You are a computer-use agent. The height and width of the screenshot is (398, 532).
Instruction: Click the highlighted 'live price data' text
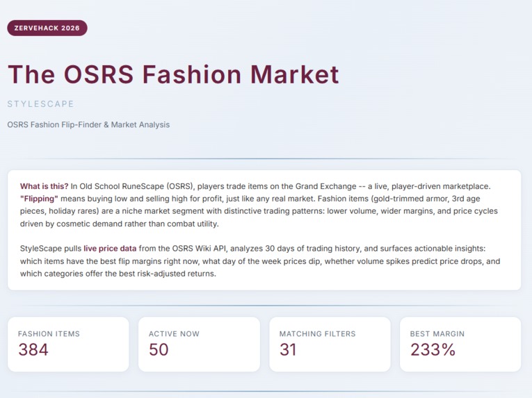(x=110, y=249)
